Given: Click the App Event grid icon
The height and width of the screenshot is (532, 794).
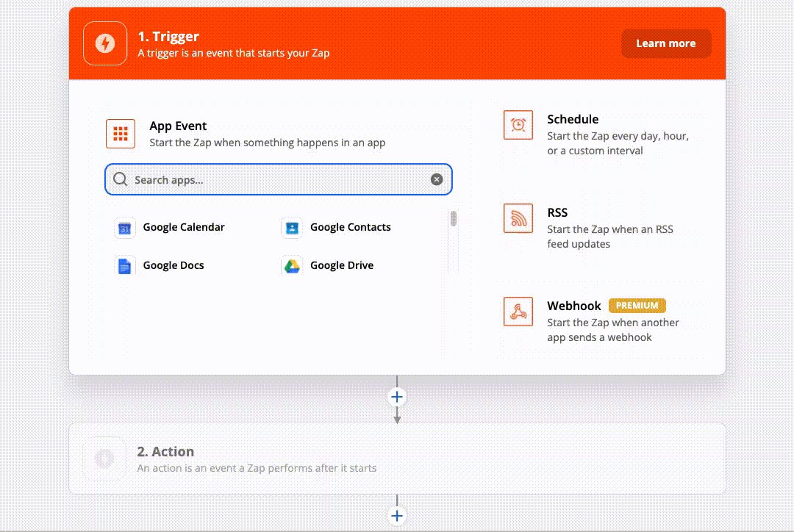Looking at the screenshot, I should point(121,134).
